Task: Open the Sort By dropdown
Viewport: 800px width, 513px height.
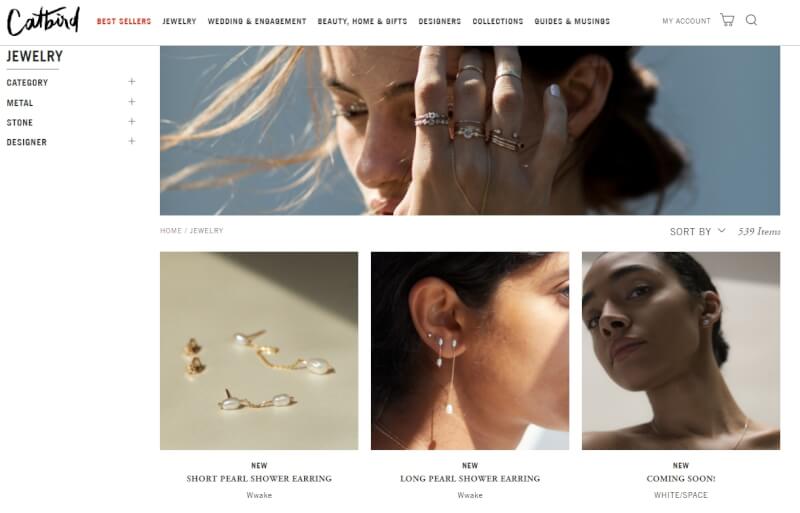Action: click(x=697, y=231)
